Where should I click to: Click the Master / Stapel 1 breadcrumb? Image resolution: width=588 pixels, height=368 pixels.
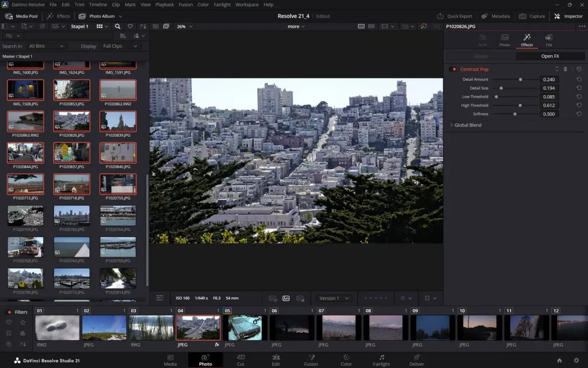[x=17, y=56]
